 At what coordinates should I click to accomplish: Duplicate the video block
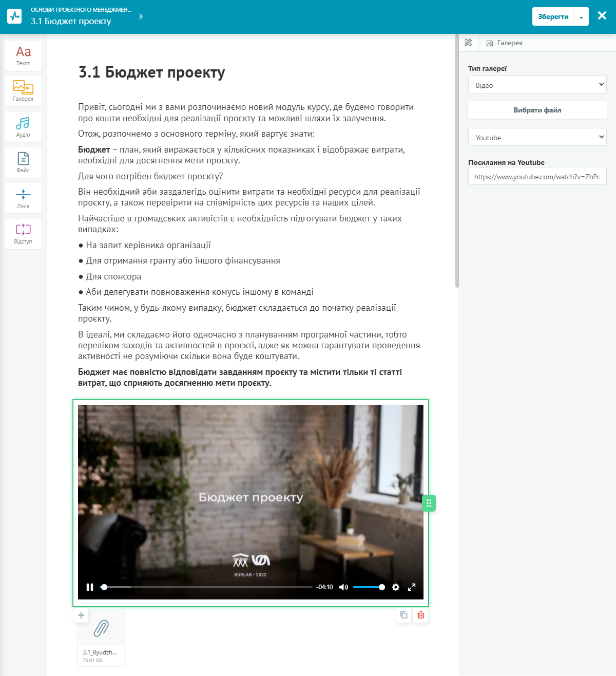pos(404,615)
